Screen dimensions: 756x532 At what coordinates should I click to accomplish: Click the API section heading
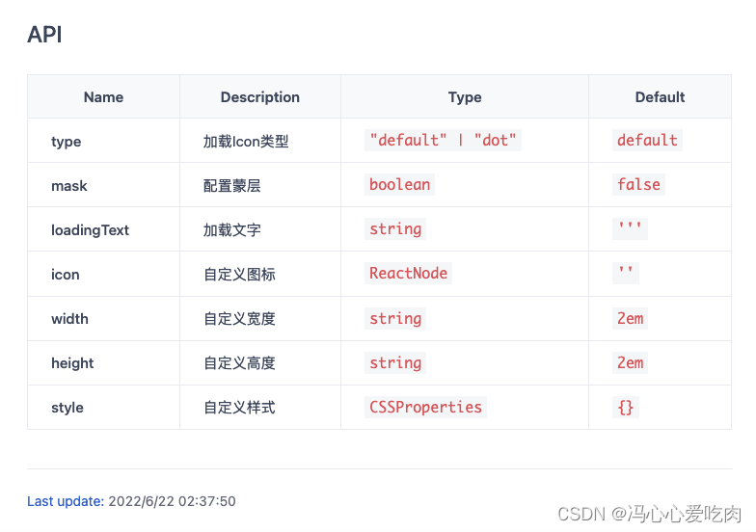tap(45, 36)
